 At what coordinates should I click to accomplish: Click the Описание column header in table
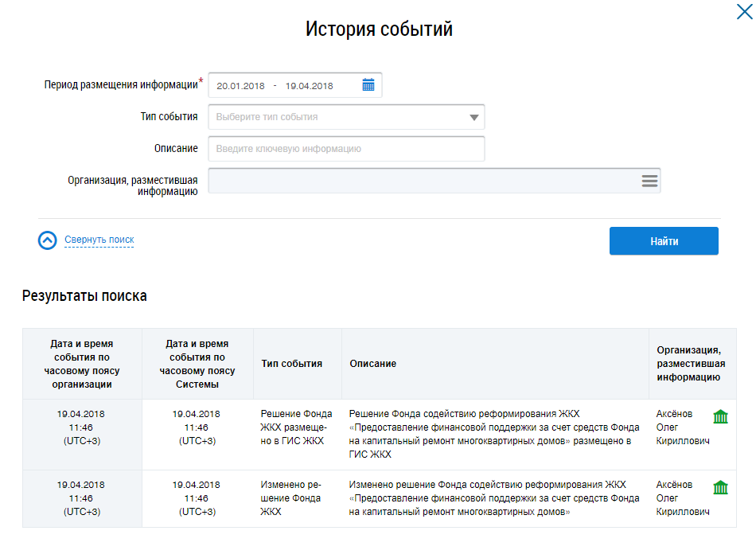373,364
